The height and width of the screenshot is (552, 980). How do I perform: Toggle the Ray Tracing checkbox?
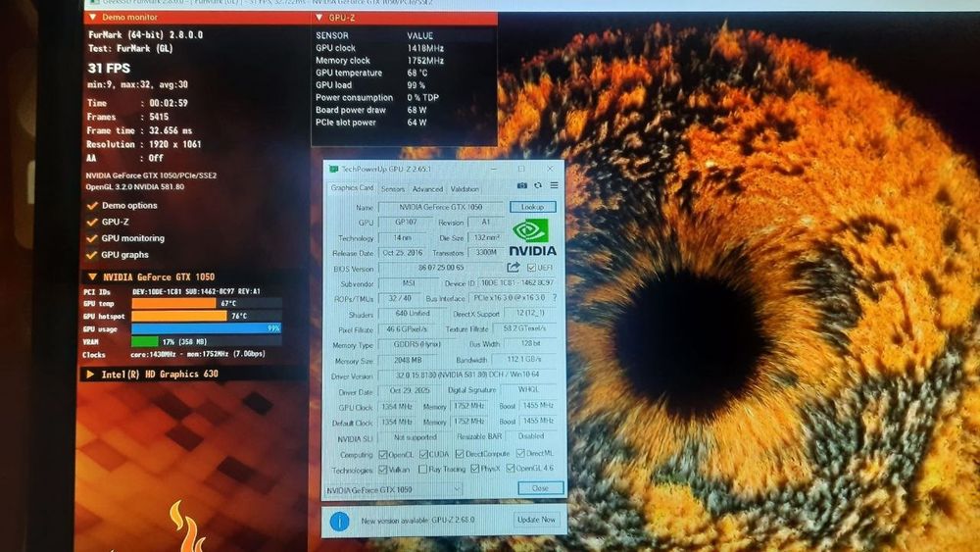(423, 469)
